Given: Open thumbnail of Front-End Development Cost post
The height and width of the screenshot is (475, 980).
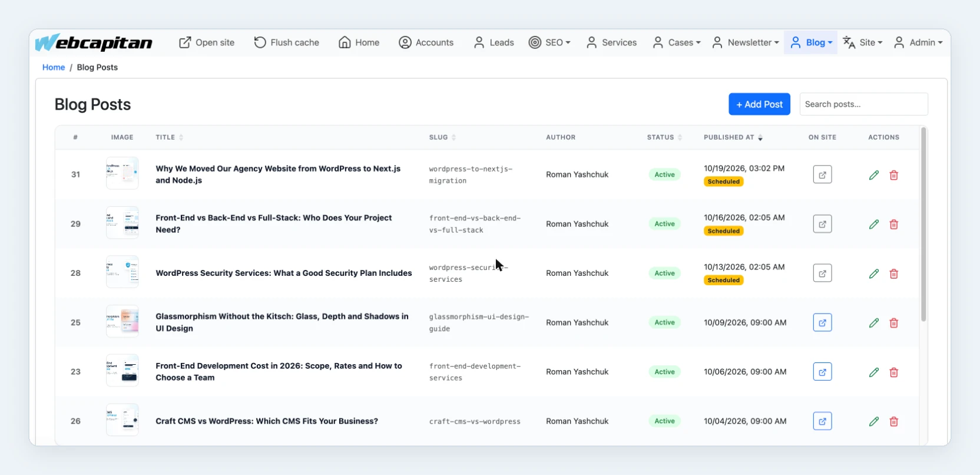Looking at the screenshot, I should point(122,370).
